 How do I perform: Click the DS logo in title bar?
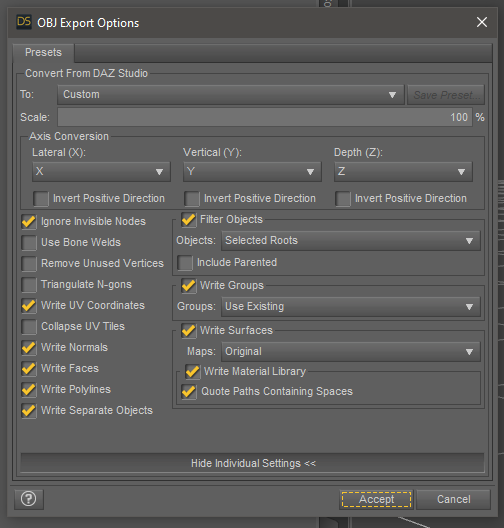click(24, 22)
